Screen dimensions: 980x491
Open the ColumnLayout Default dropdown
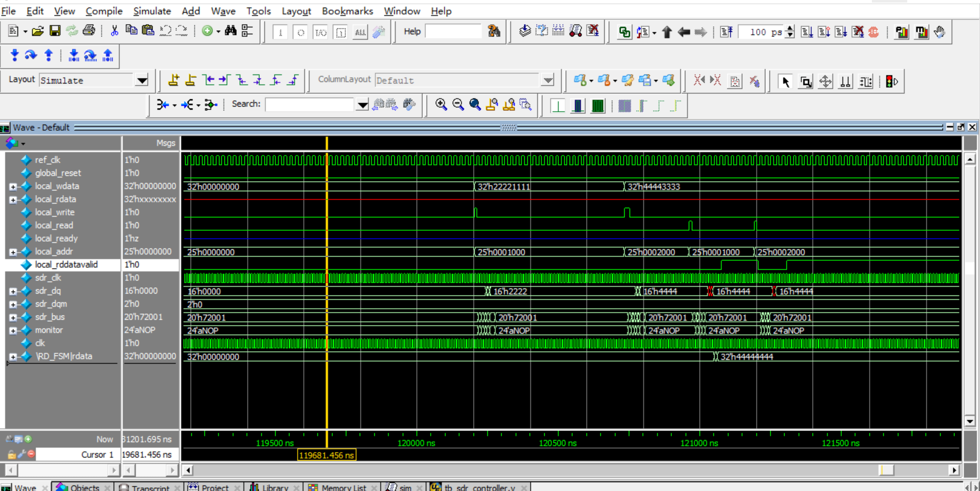click(x=548, y=80)
